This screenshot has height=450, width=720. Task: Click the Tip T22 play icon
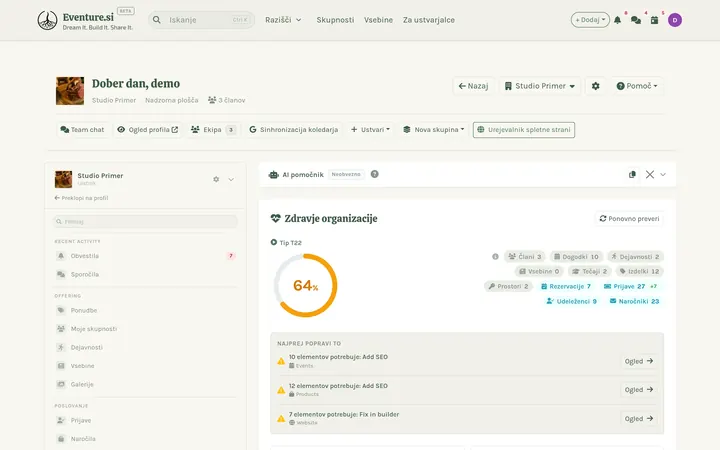(x=274, y=242)
